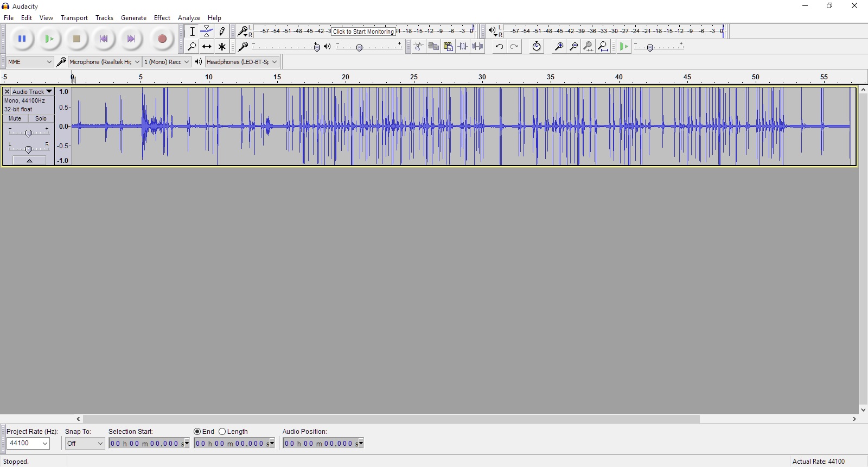Click the Trim Audio icon
Screen dimensions: 868x467
(x=463, y=47)
